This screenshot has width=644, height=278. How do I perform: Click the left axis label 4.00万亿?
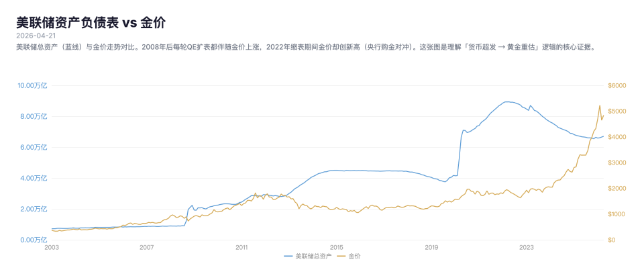tap(34, 178)
